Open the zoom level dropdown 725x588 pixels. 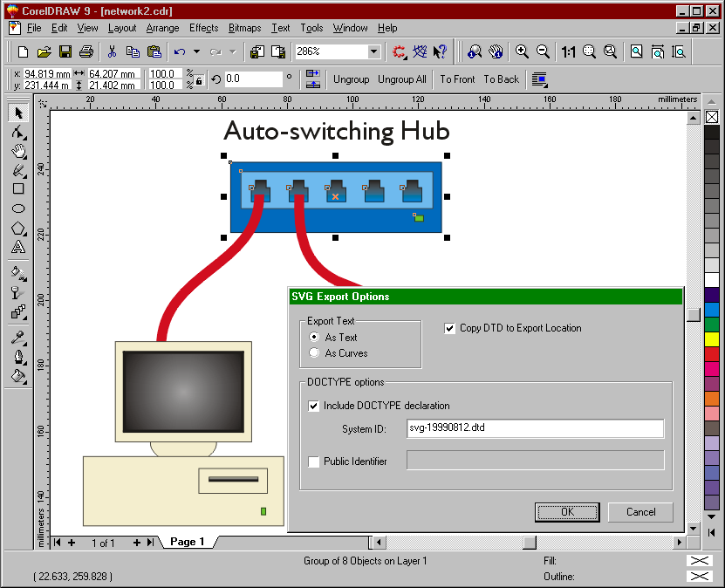pyautogui.click(x=373, y=52)
